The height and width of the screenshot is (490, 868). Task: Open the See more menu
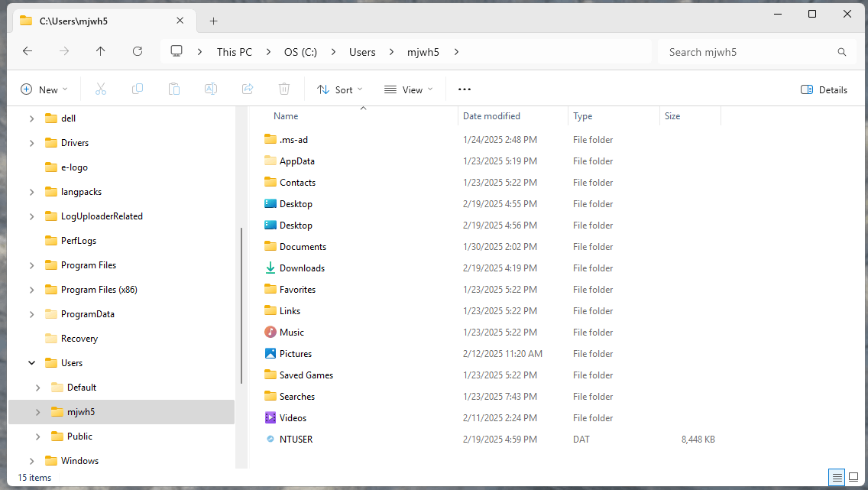coord(464,89)
